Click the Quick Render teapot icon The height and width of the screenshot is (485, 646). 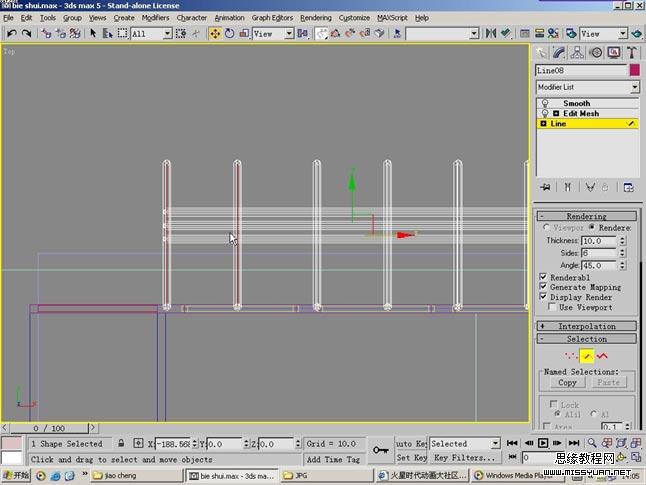pos(637,33)
